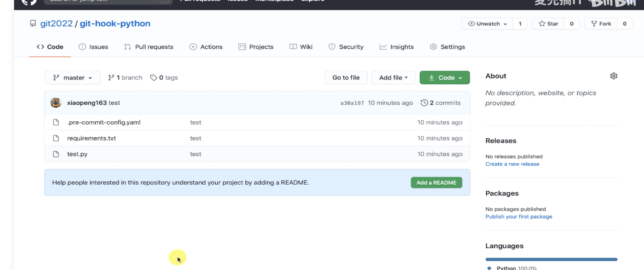Star the git-hook-python repository
The image size is (644, 270).
pos(548,24)
